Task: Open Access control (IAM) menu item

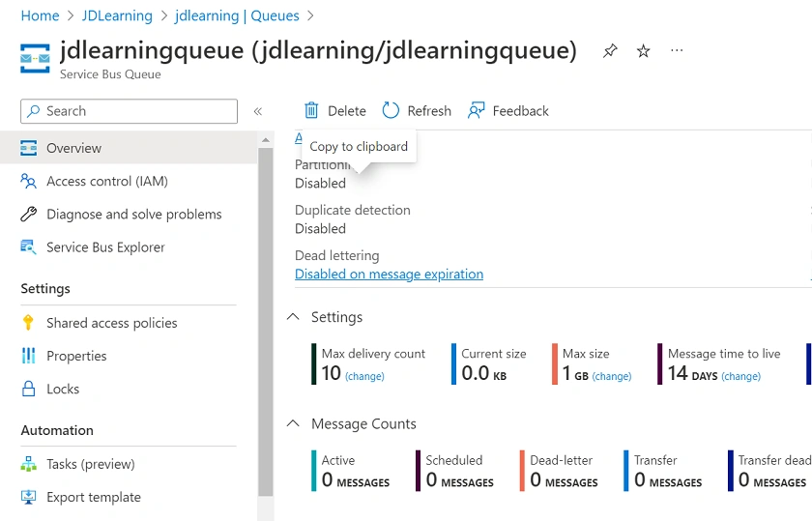Action: [x=129, y=182]
